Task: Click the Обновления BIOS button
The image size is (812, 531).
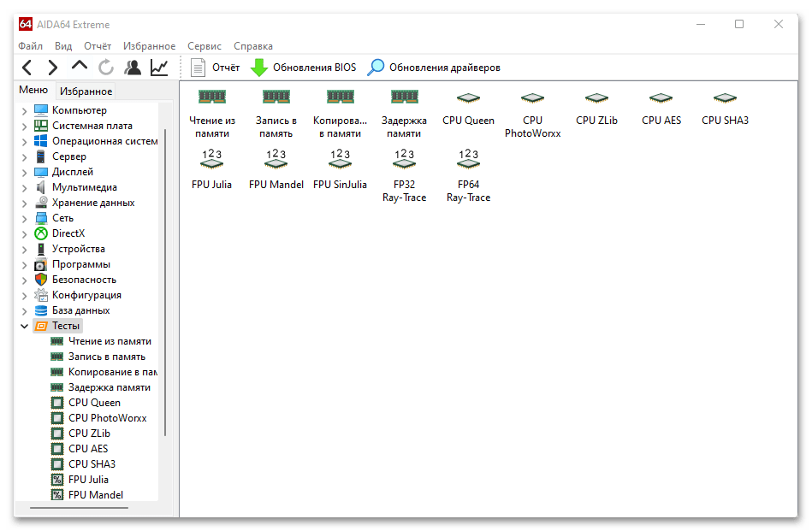Action: 304,68
